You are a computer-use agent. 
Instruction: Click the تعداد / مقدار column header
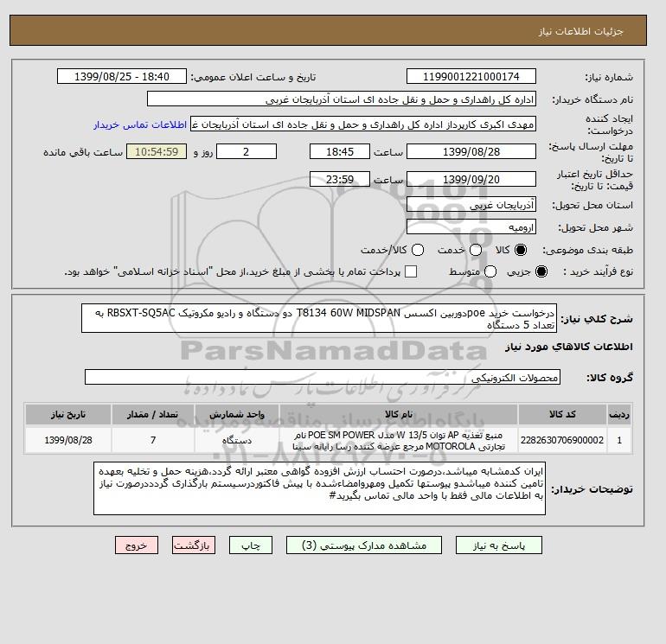[x=153, y=414]
